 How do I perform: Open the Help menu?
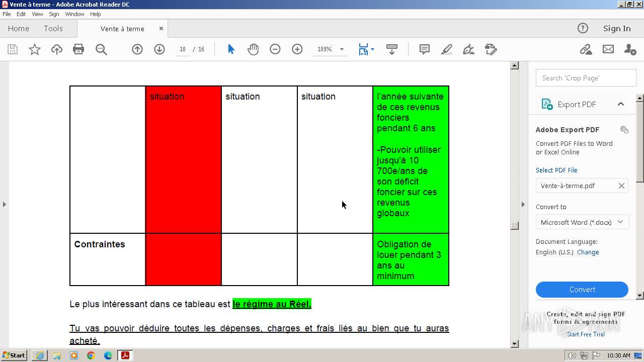(95, 14)
